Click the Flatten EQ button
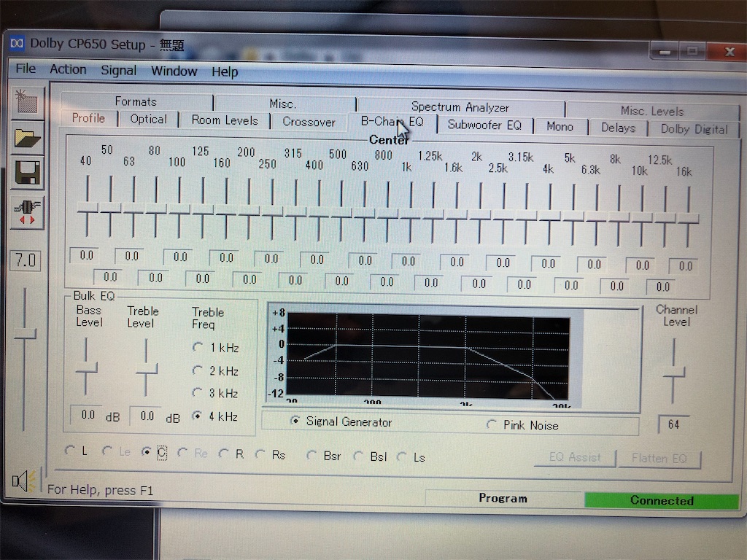This screenshot has width=747, height=560. pos(659,459)
